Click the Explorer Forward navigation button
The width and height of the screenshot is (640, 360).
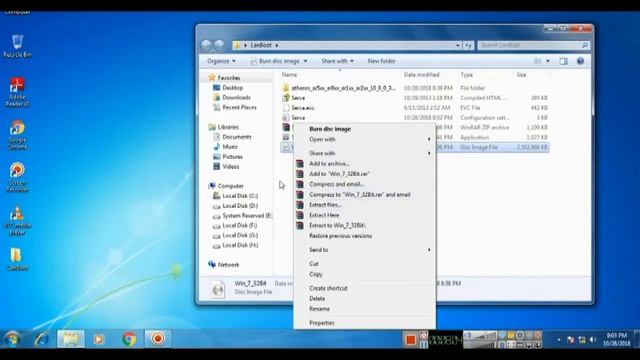[220, 45]
